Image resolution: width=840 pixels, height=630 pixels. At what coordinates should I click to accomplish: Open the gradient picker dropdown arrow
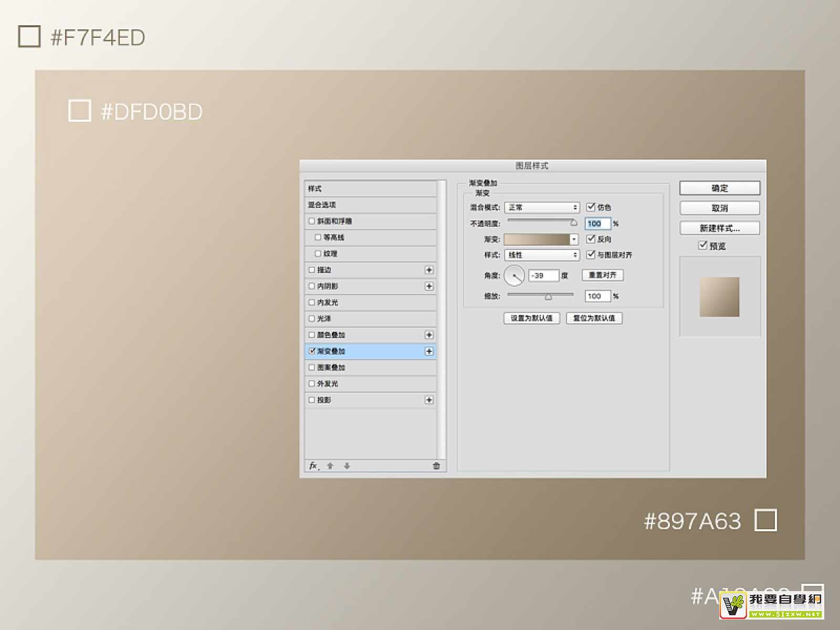[574, 239]
